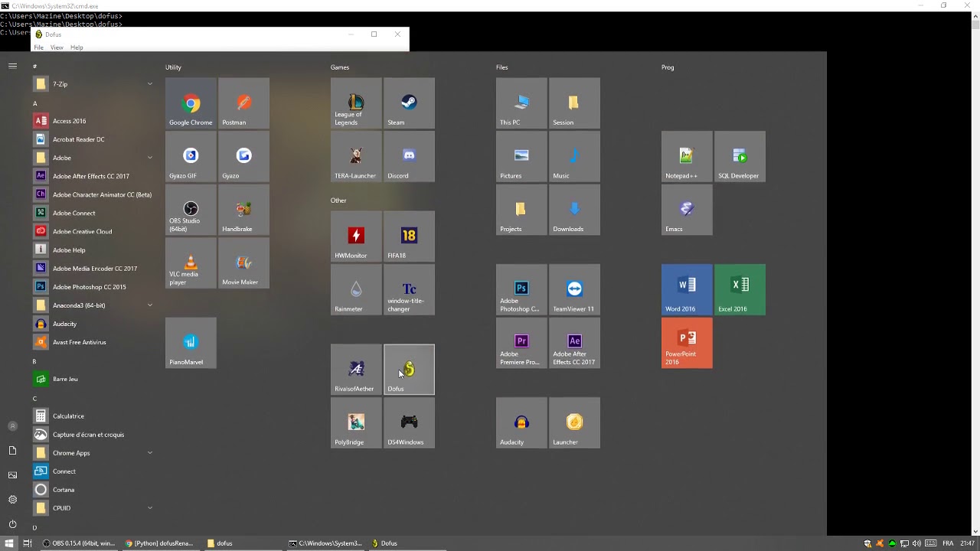The height and width of the screenshot is (551, 980).
Task: Open the HWMonitor tile
Action: pos(356,236)
